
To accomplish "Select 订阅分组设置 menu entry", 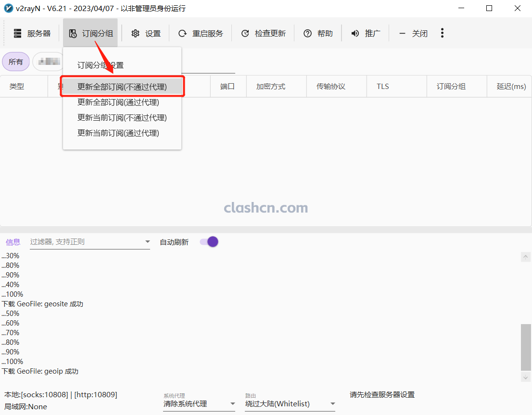I will (x=122, y=65).
